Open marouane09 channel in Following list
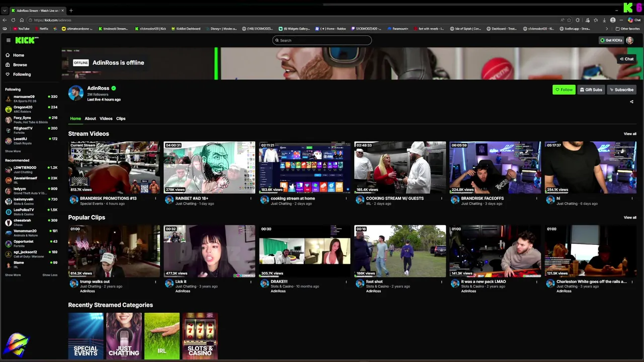This screenshot has height=362, width=644. [x=31, y=99]
